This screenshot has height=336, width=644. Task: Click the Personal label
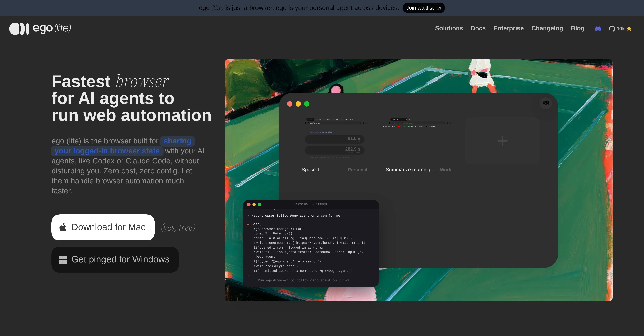tap(357, 170)
